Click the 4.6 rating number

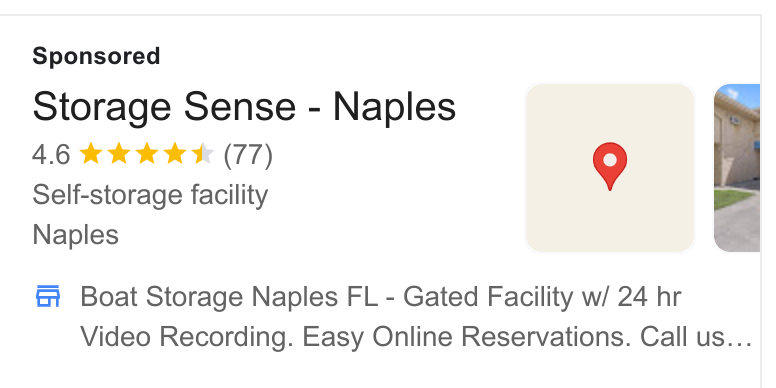(51, 154)
